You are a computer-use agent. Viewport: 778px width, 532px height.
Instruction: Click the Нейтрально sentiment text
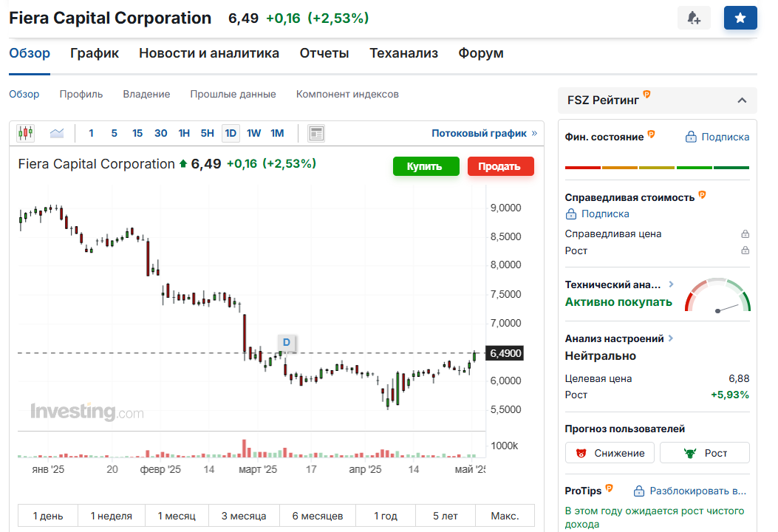[x=601, y=356]
